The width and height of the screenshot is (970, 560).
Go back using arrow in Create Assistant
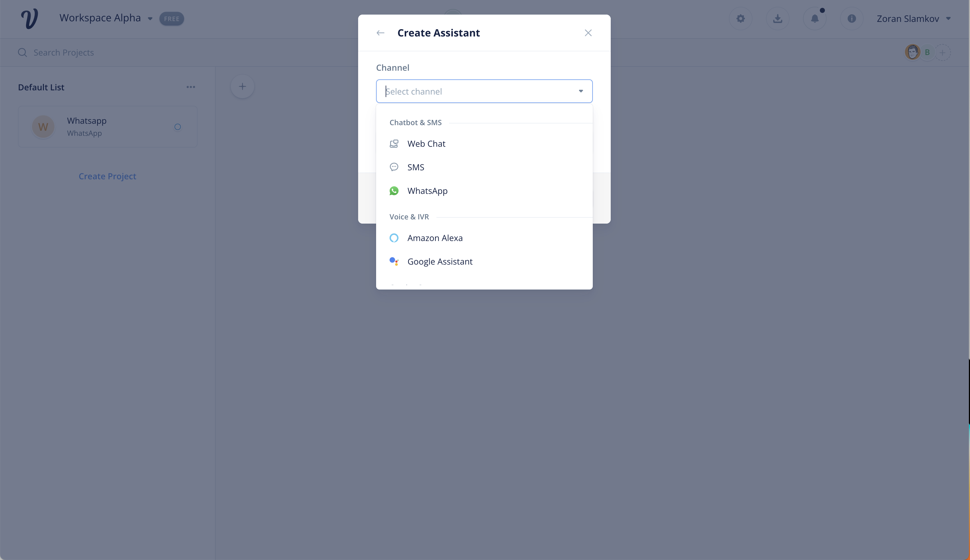tap(380, 33)
